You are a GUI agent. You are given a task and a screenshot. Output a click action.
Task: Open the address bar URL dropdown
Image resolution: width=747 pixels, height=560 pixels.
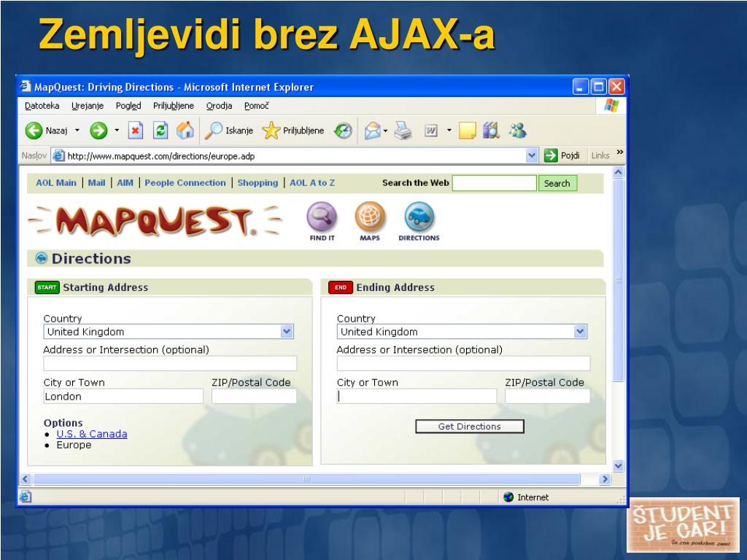click(532, 156)
